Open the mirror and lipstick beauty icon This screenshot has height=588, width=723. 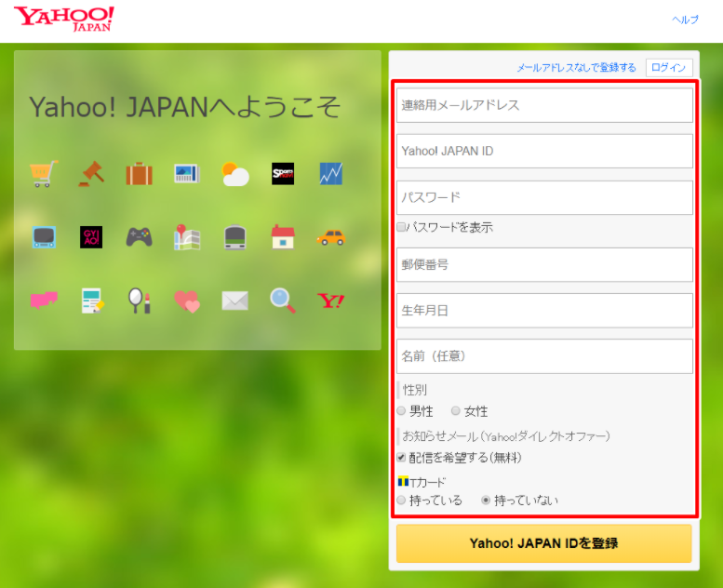[140, 301]
